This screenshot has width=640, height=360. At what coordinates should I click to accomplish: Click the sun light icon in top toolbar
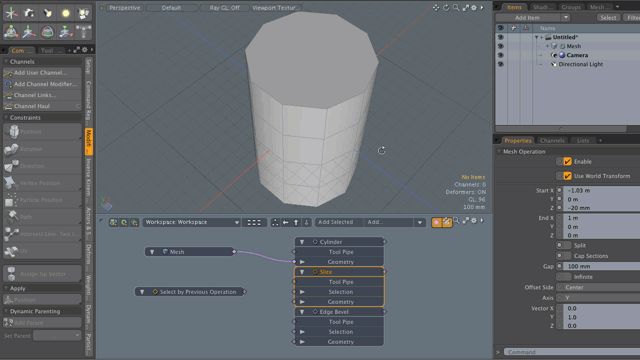pos(65,13)
